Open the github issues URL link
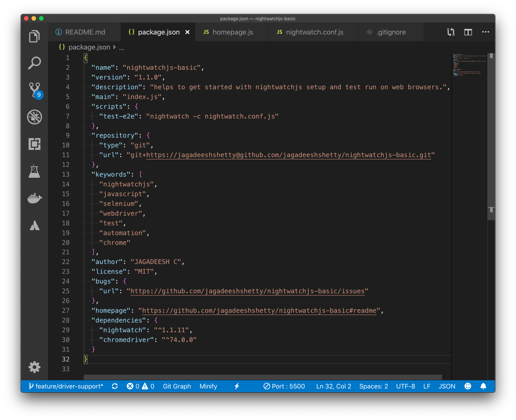Viewport: 516px width, 420px height. (x=247, y=291)
